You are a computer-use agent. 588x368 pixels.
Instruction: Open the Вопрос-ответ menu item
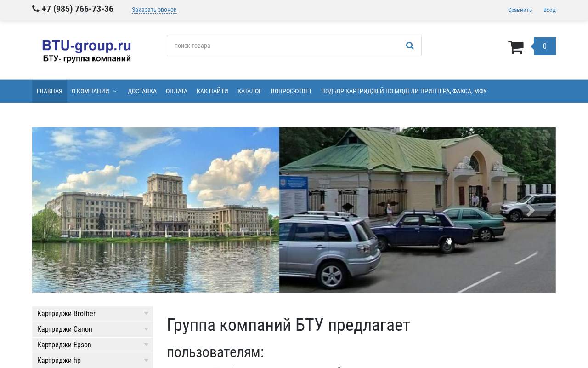(x=291, y=91)
